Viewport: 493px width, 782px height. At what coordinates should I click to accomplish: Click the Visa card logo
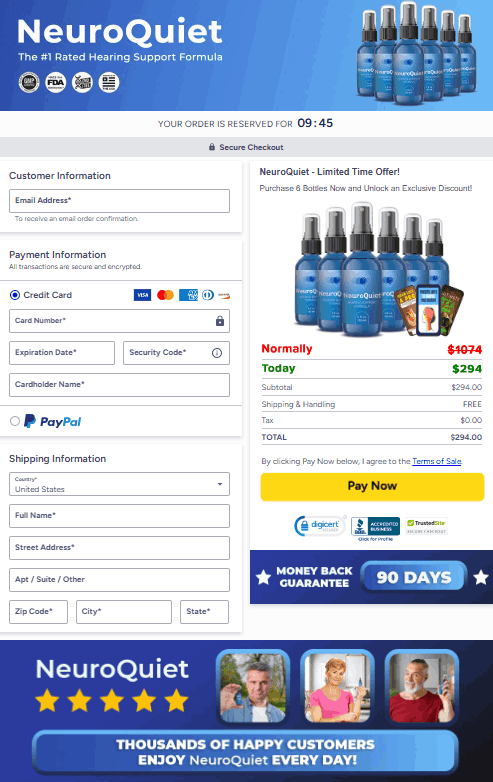(x=143, y=295)
